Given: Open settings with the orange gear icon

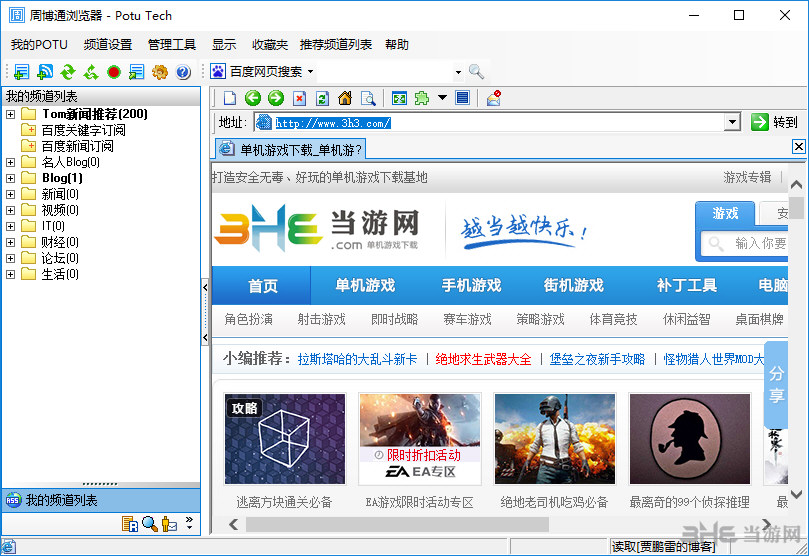Looking at the screenshot, I should click(x=159, y=72).
